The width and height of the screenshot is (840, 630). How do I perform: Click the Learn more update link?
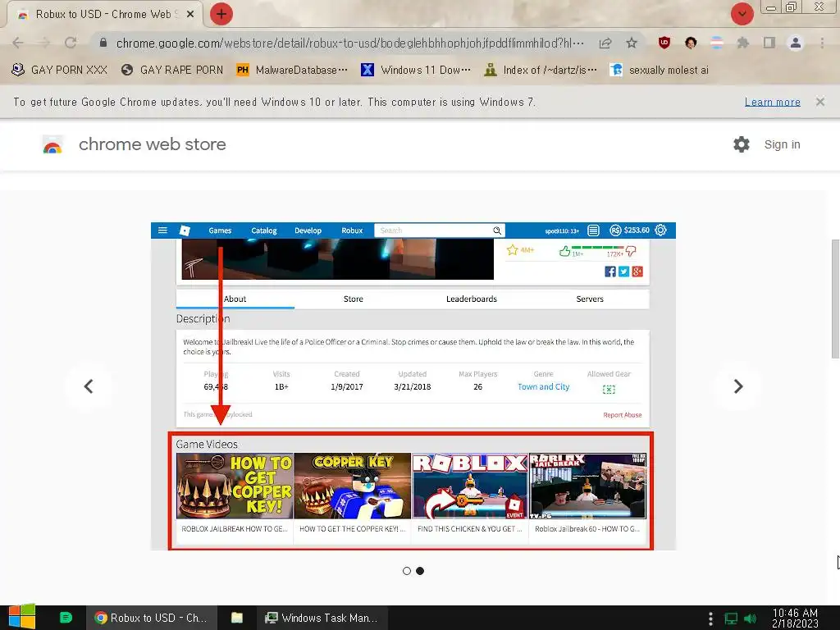pyautogui.click(x=773, y=102)
